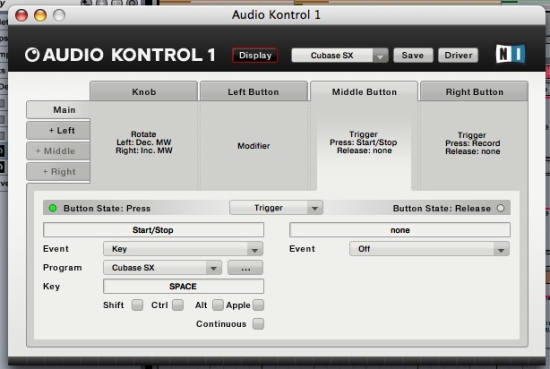Select the + Middle modifier tab

59,151
